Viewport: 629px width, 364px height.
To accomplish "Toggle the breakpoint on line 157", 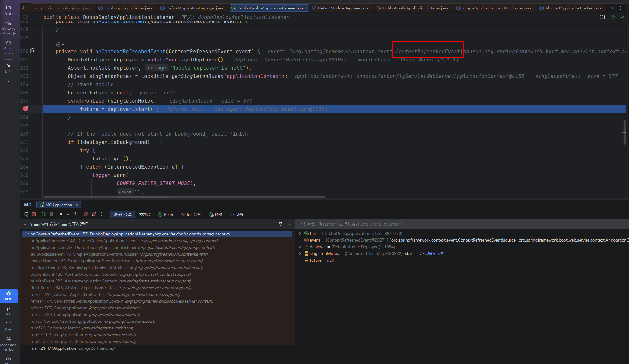I will [x=26, y=109].
